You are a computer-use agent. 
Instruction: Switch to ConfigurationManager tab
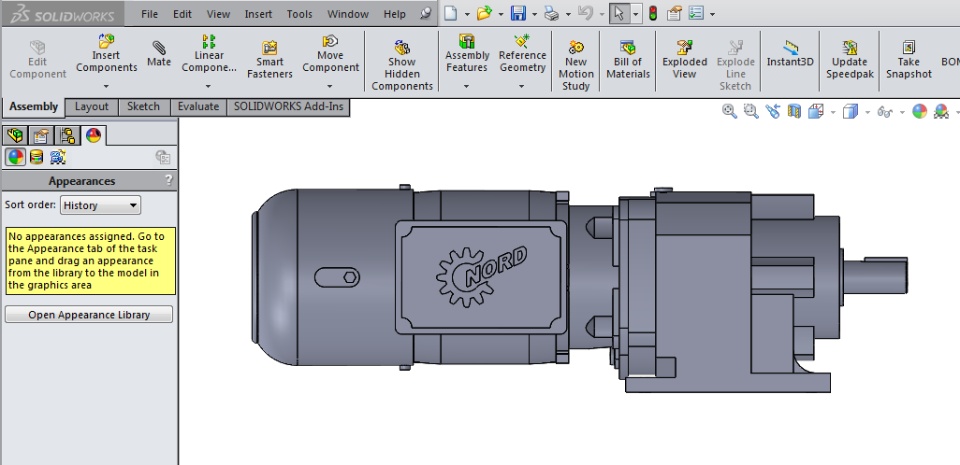coord(67,135)
